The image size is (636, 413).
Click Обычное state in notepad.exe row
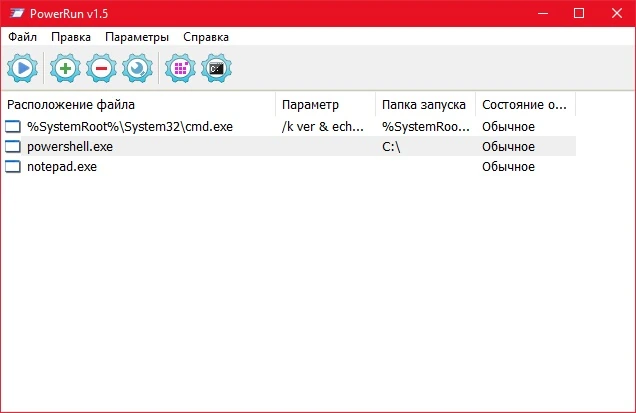(508, 166)
